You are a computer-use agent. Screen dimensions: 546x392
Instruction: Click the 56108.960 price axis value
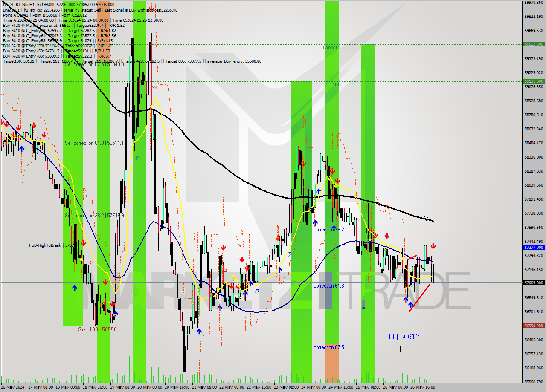point(534,368)
